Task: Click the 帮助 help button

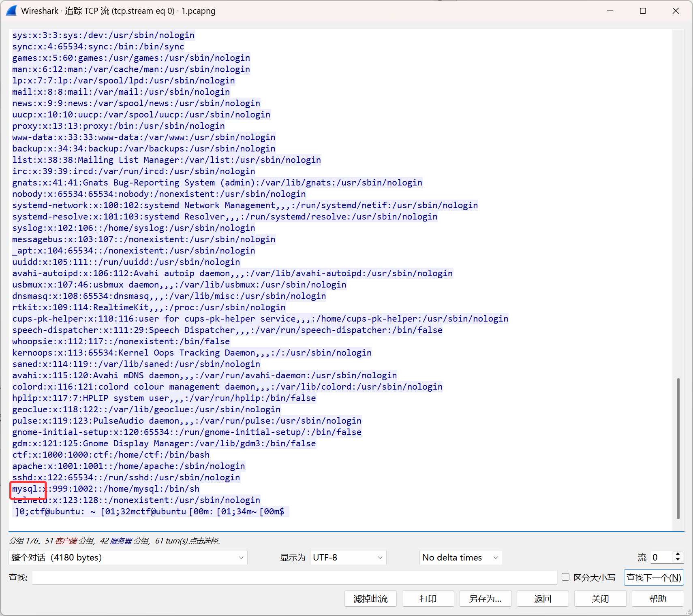Action: tap(658, 599)
